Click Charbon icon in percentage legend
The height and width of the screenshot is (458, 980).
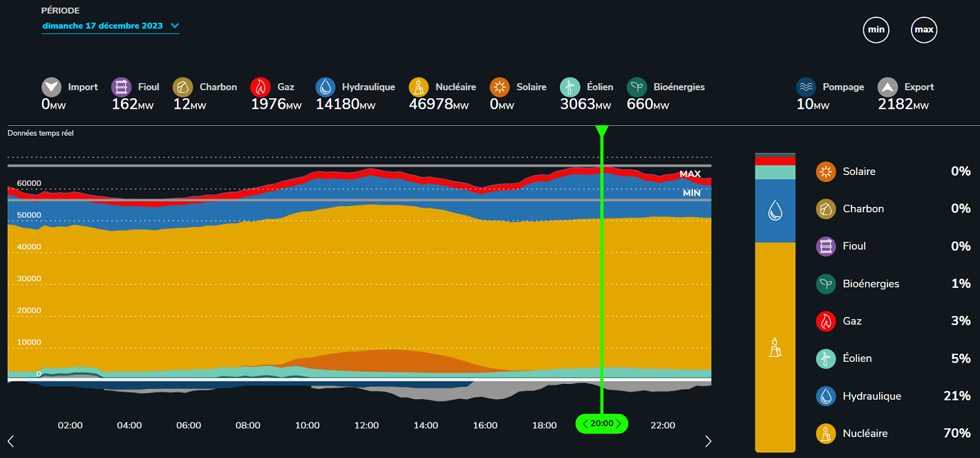826,209
